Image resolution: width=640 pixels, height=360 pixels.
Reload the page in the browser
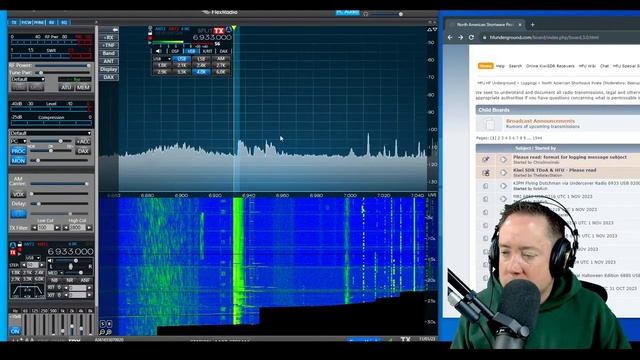pos(471,37)
